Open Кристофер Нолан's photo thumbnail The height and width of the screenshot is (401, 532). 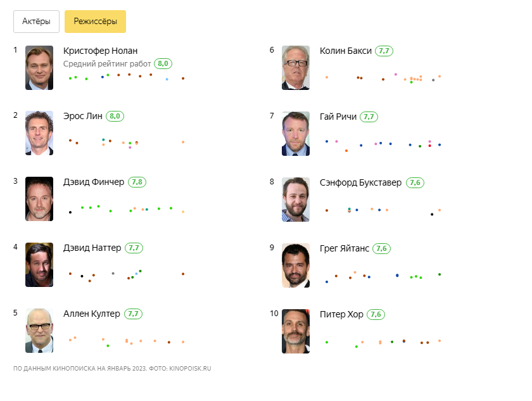coord(39,68)
